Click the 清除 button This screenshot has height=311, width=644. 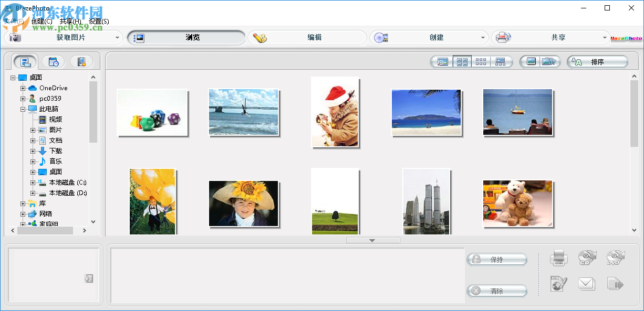(496, 291)
